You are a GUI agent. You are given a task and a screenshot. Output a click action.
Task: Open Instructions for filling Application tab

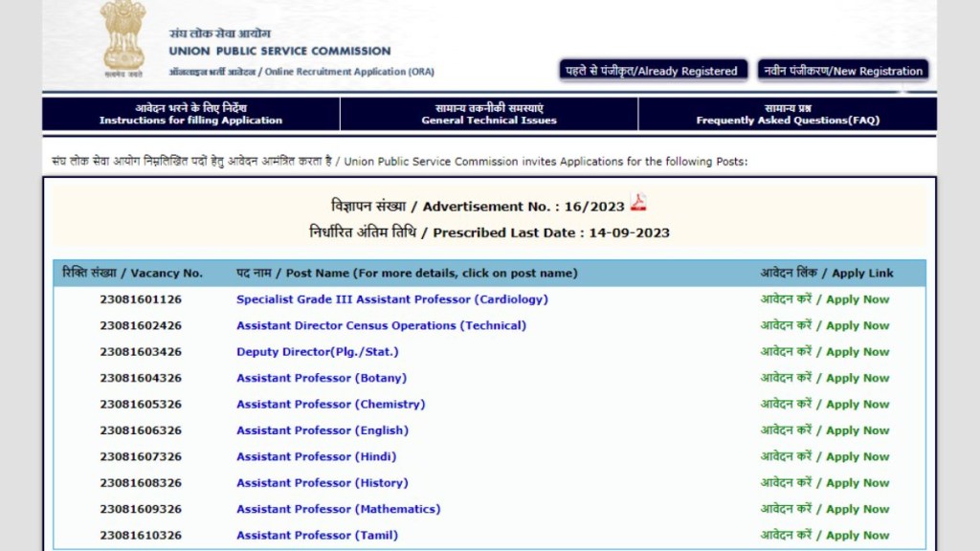pos(190,114)
